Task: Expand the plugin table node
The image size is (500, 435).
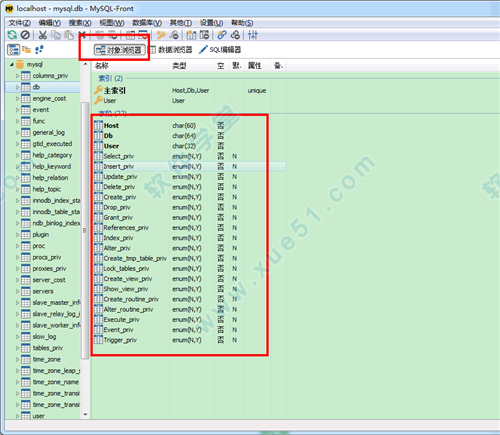Action: pos(17,235)
